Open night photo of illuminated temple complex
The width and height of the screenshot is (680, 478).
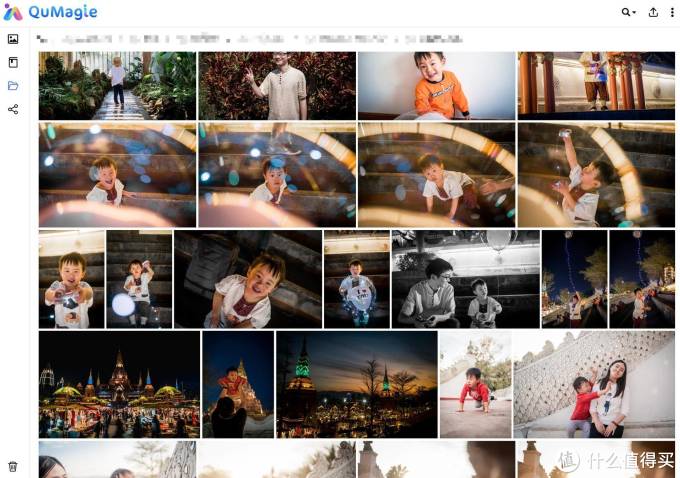[x=119, y=384]
